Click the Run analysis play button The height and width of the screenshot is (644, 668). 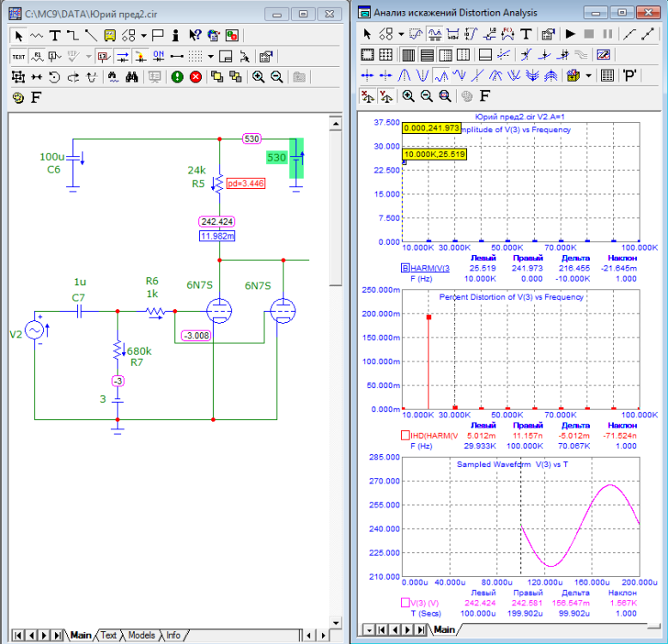coord(570,34)
